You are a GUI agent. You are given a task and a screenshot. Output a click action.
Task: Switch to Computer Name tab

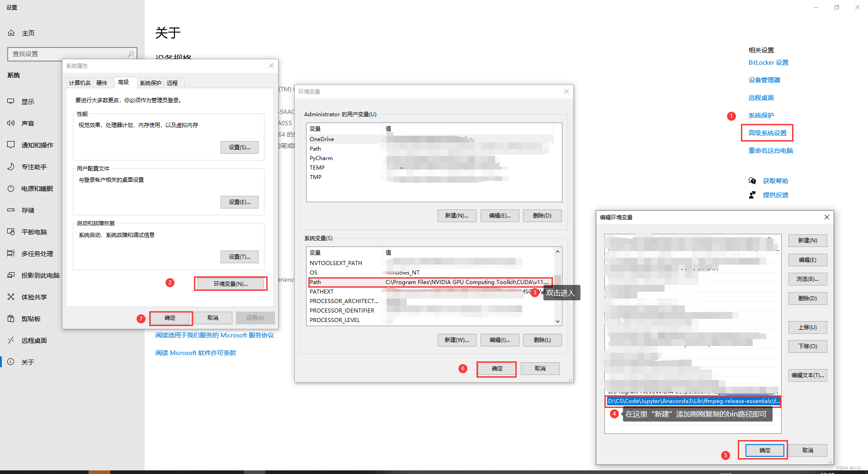80,83
